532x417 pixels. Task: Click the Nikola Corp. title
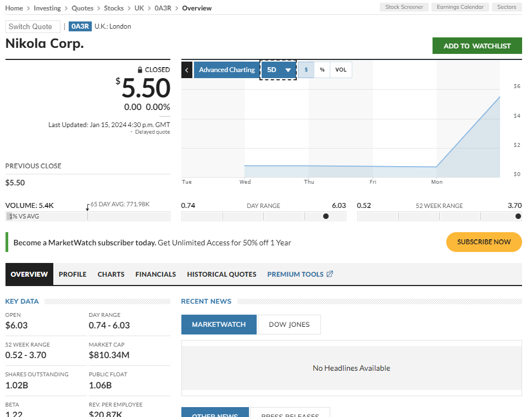45,43
